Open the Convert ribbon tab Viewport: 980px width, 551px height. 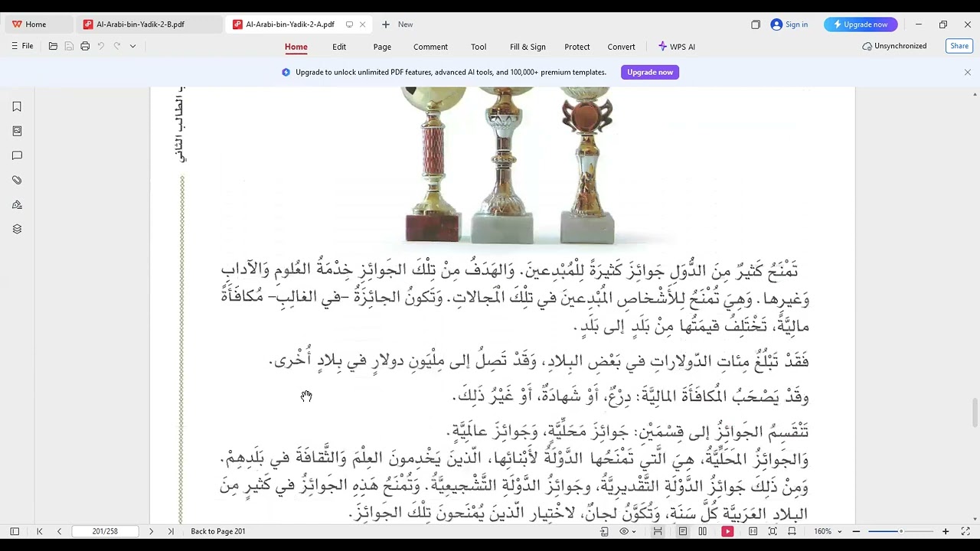point(621,47)
